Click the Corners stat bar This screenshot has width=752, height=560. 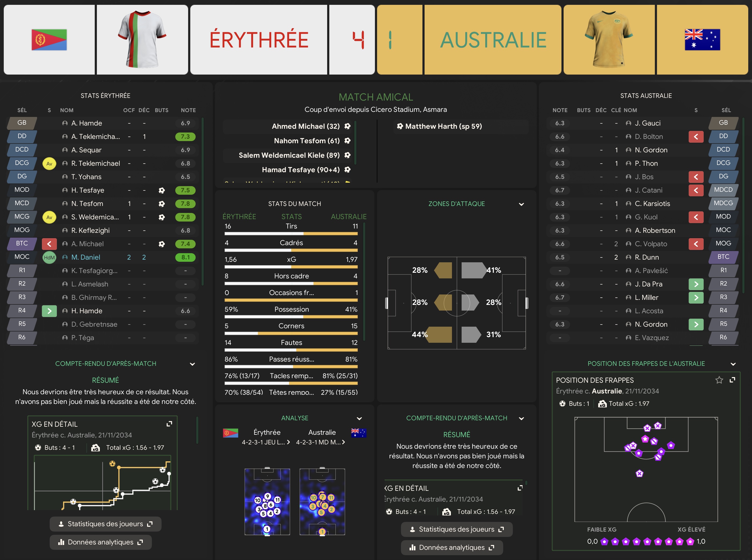coord(291,334)
